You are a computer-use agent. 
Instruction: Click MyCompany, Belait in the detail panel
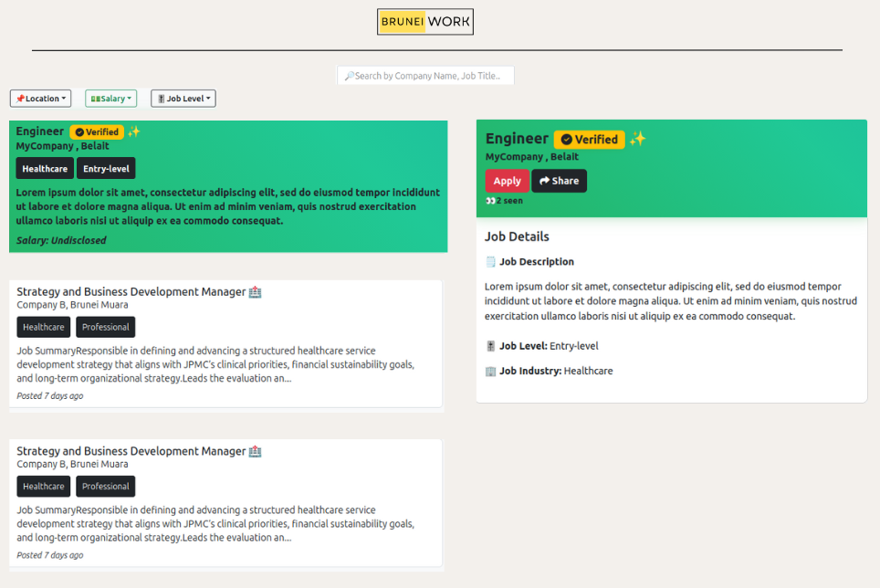point(532,156)
